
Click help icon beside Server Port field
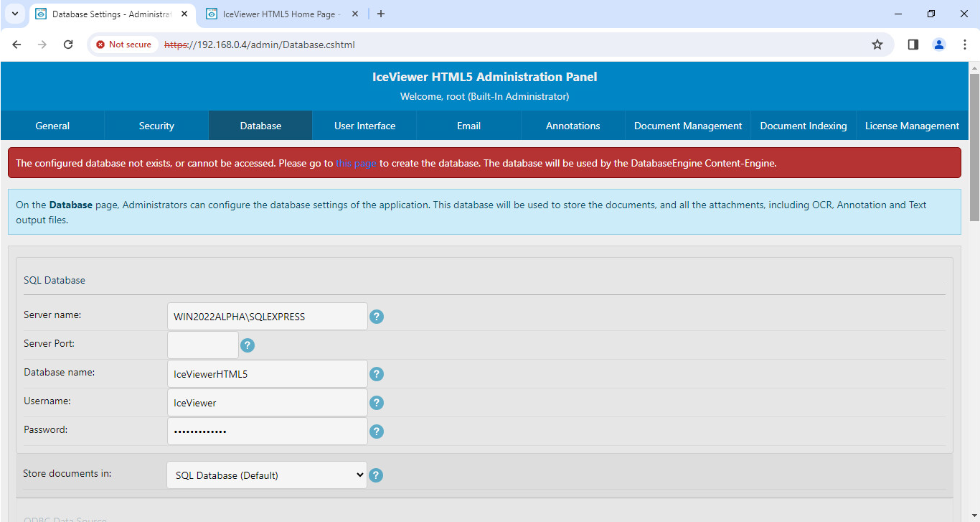248,345
